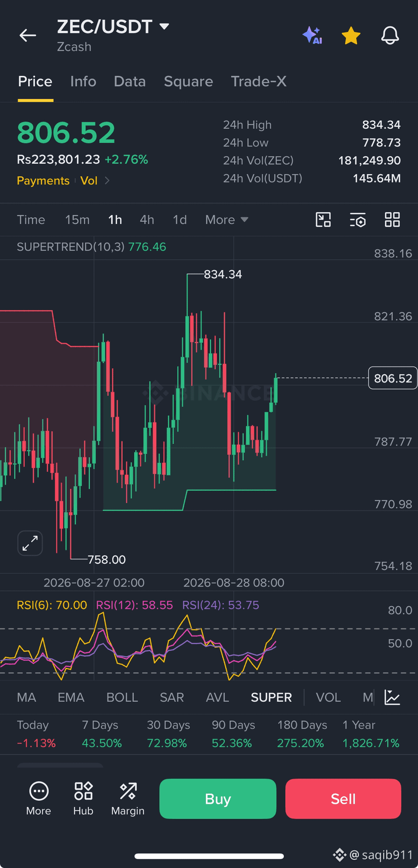Enable the MA indicator
This screenshot has width=418, height=868.
pos(26,697)
